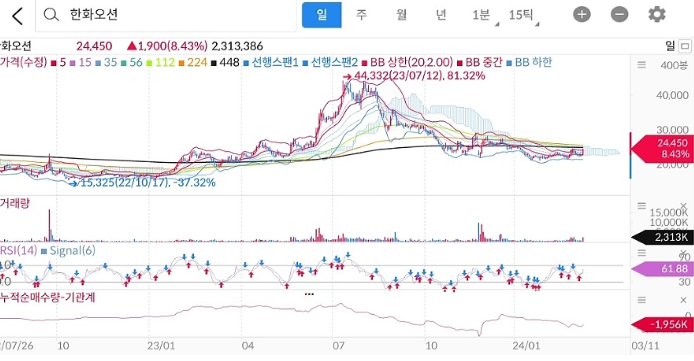Open chart settings gear
This screenshot has height=361, width=694.
(657, 15)
